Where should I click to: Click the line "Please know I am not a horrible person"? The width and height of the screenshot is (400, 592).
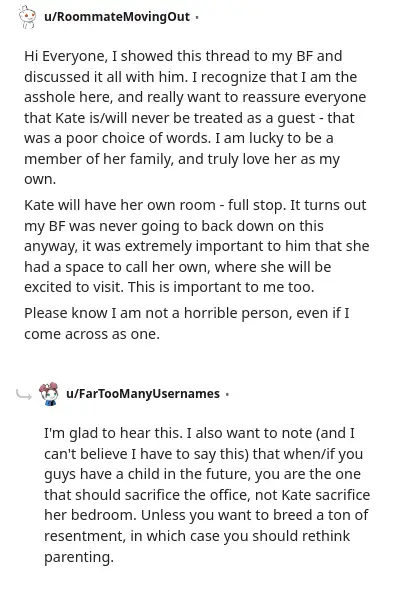pos(187,313)
